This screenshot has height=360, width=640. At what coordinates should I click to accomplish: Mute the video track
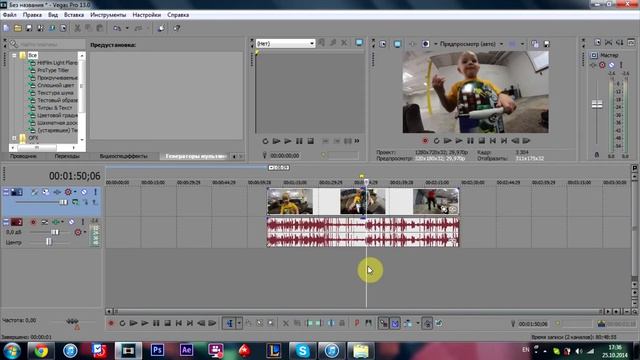pyautogui.click(x=84, y=192)
